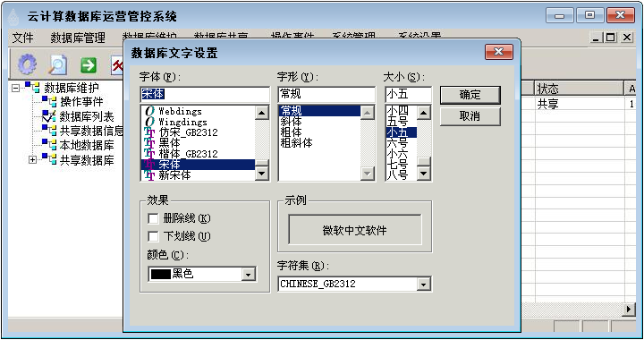The width and height of the screenshot is (644, 340).
Task: Click main table horizontal scroll right arrow
Action: coord(629,309)
